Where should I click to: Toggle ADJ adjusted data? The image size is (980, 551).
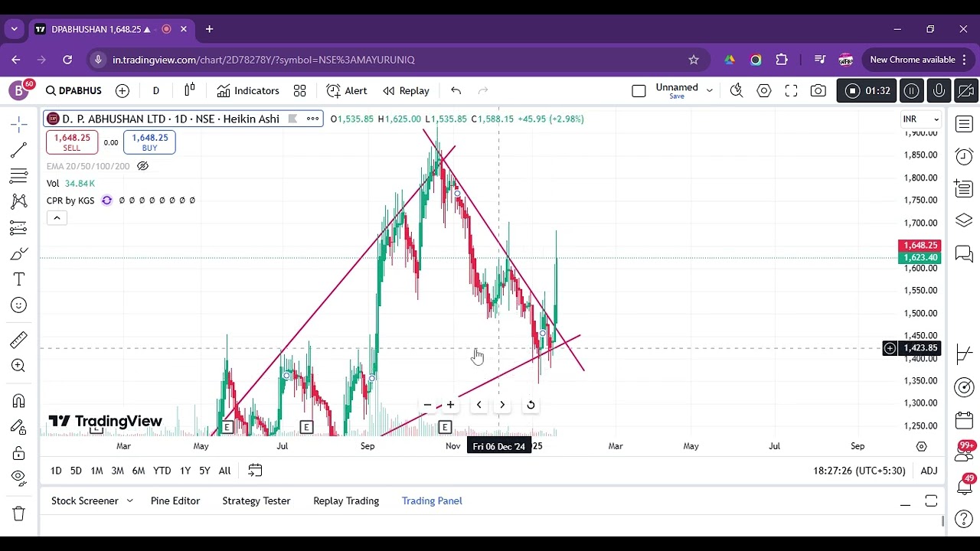point(929,471)
